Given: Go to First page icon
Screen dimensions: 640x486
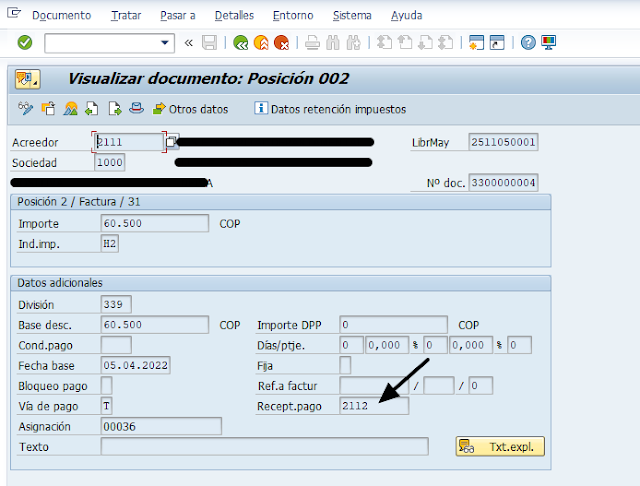Looking at the screenshot, I should [x=384, y=43].
